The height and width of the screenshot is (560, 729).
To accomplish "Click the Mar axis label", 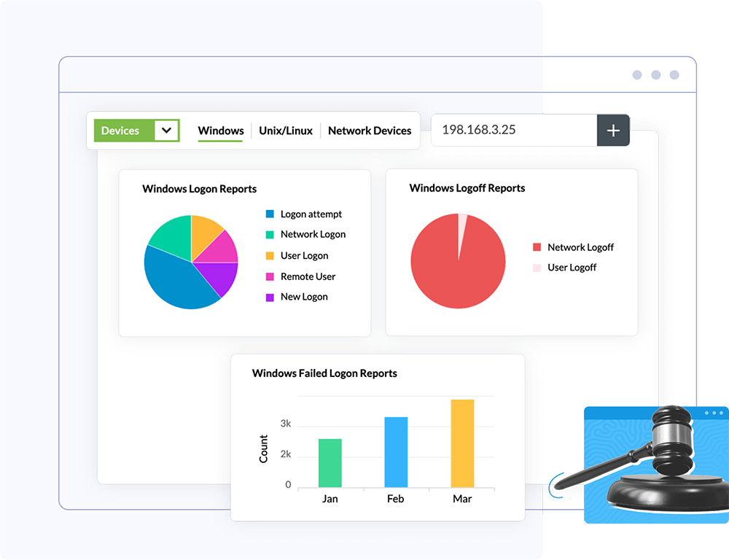I will (462, 499).
